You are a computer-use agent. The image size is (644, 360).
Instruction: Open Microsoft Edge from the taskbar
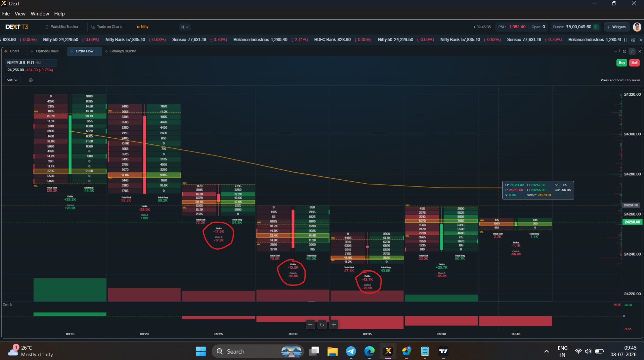pos(370,352)
